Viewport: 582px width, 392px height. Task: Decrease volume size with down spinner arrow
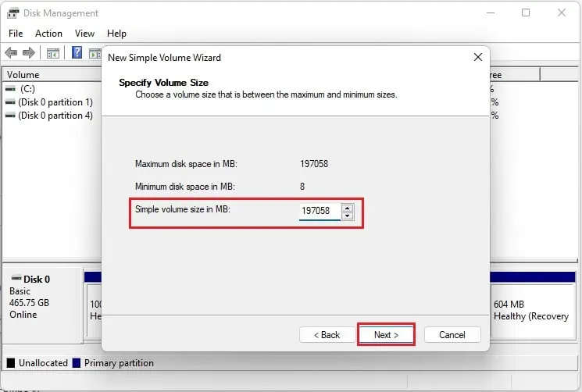coord(347,216)
